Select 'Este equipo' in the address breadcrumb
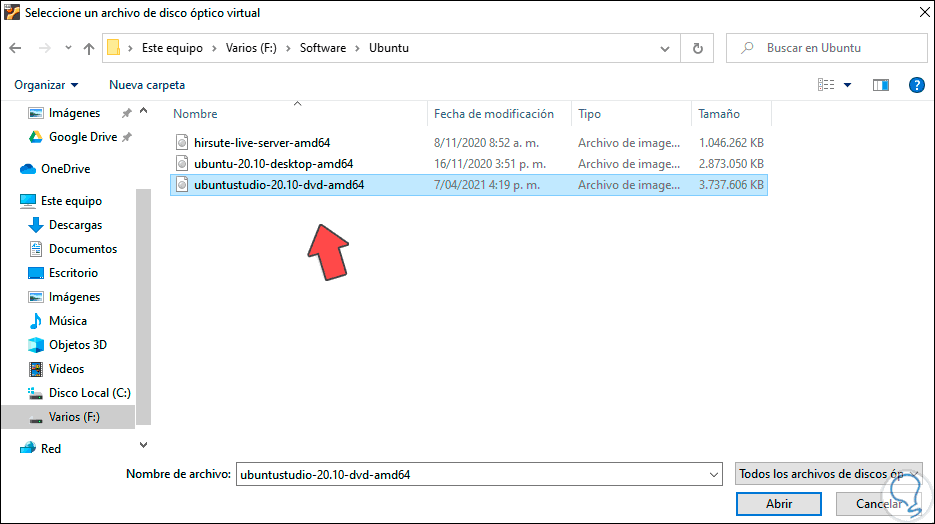935x524 pixels. click(172, 48)
